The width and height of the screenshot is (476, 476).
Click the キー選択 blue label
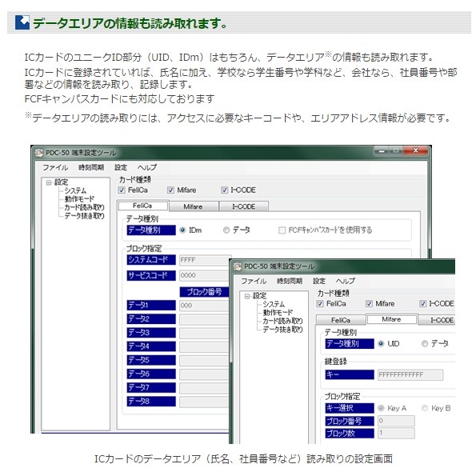pyautogui.click(x=350, y=408)
